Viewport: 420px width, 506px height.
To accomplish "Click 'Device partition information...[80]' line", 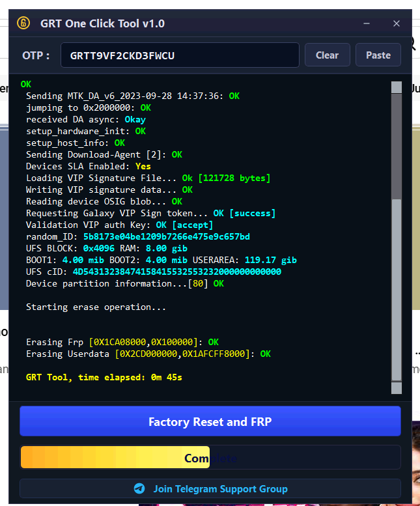I will point(125,283).
